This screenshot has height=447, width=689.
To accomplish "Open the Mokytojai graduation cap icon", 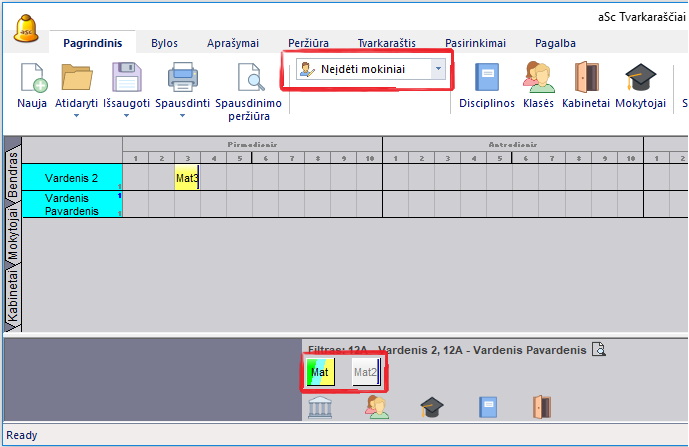I will [640, 78].
